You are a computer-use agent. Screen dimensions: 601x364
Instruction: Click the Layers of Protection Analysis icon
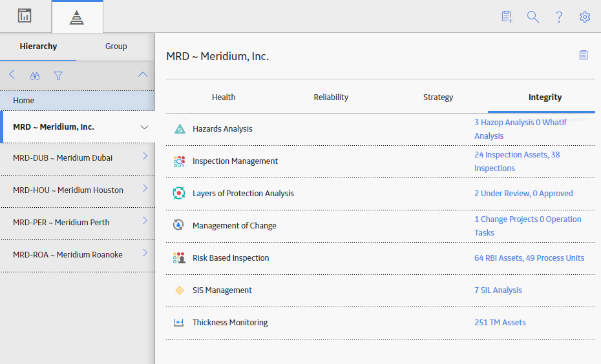coord(179,193)
